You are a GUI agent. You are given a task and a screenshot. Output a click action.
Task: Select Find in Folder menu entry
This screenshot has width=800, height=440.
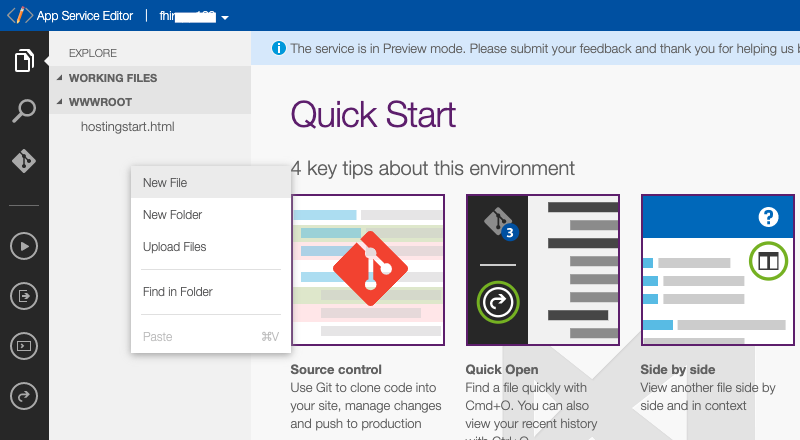211,292
